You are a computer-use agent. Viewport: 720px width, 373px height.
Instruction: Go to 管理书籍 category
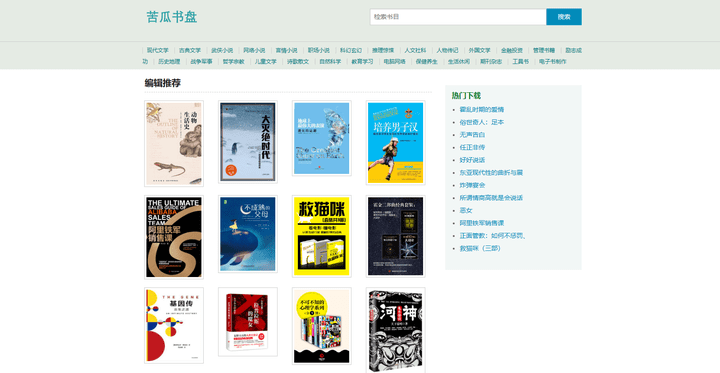[544, 51]
